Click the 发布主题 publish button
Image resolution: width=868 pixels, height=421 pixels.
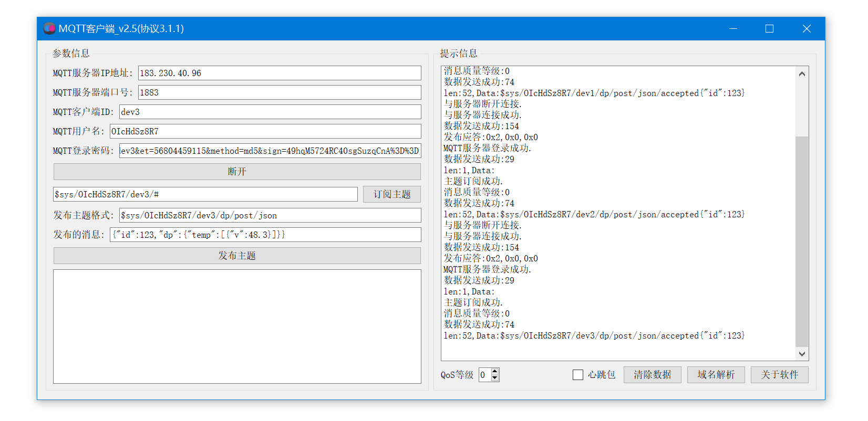tap(237, 256)
